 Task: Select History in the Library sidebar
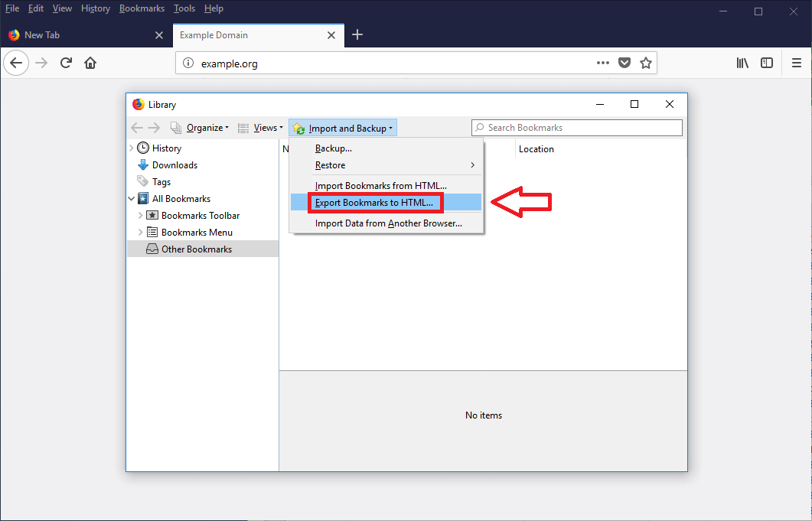click(167, 148)
